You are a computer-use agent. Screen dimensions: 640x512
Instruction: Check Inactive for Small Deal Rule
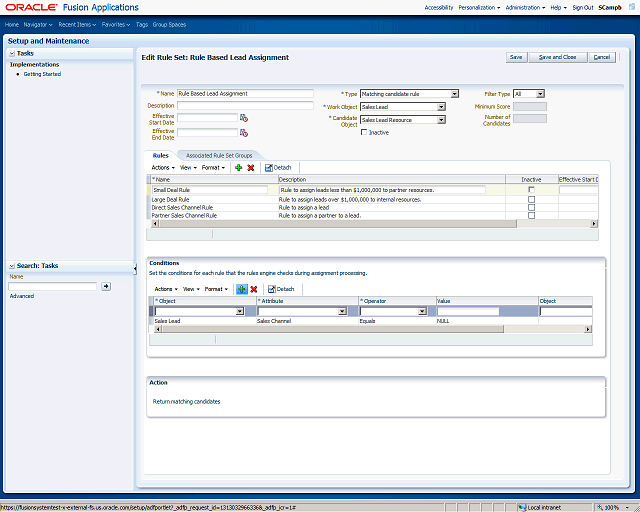531,190
